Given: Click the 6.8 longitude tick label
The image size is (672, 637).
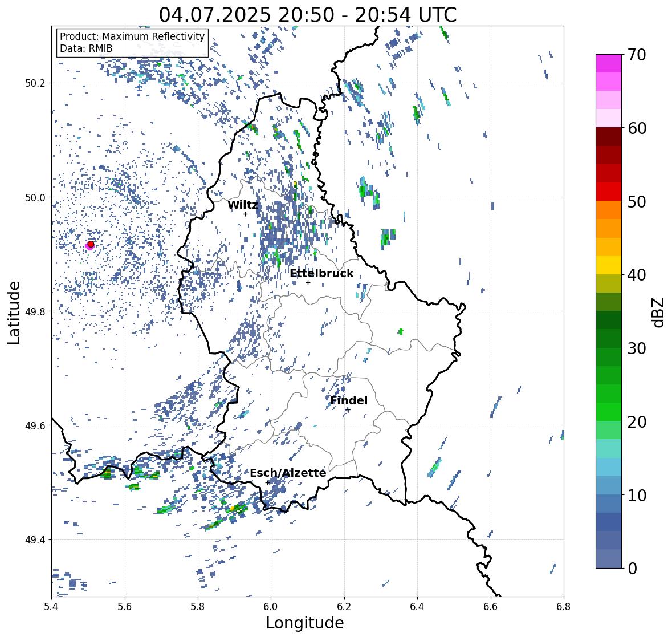Looking at the screenshot, I should pyautogui.click(x=564, y=606).
